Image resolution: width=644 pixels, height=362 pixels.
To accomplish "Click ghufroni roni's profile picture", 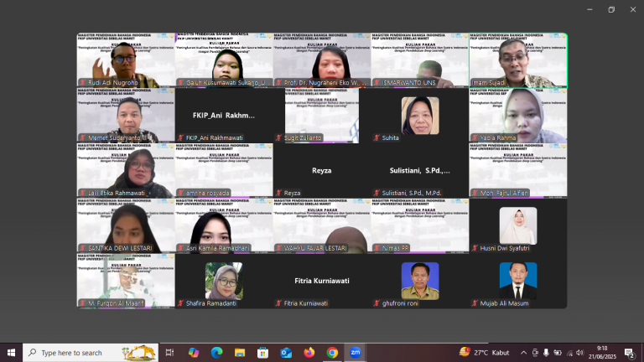I will [420, 281].
